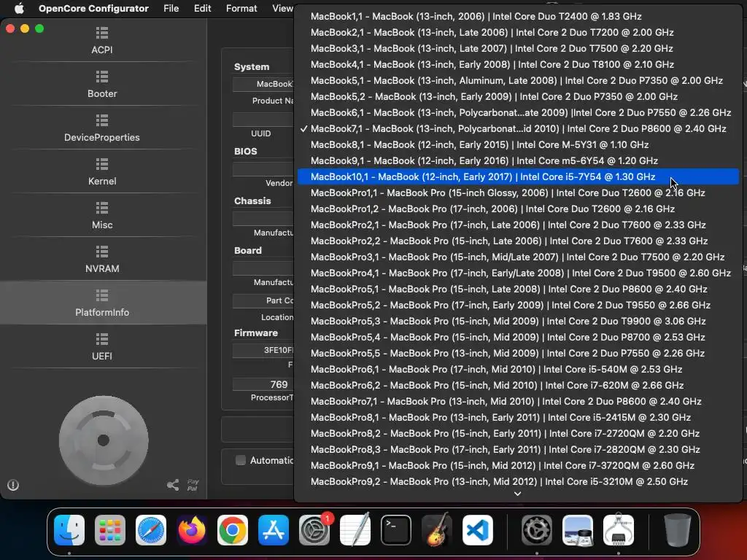Click the down arrow under the model list

pyautogui.click(x=517, y=494)
